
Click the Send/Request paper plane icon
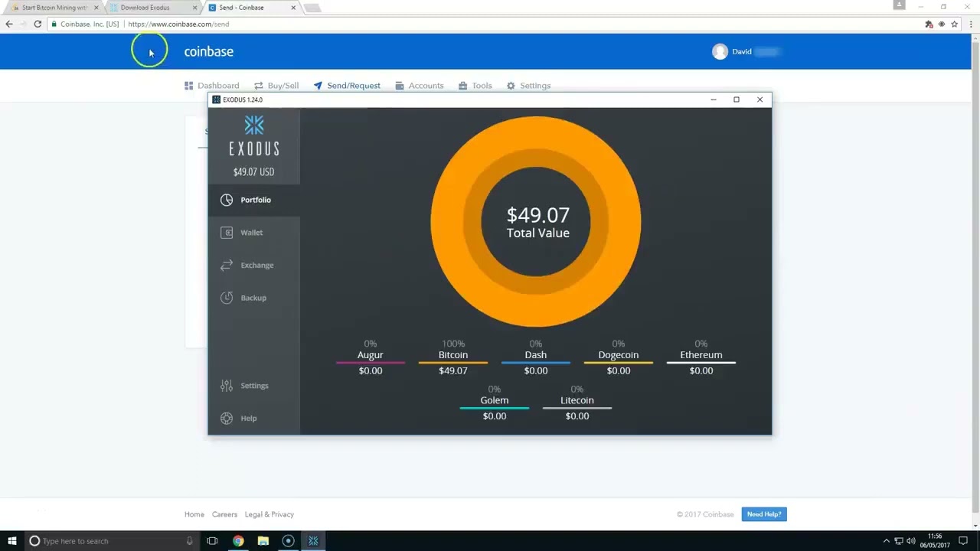[318, 86]
